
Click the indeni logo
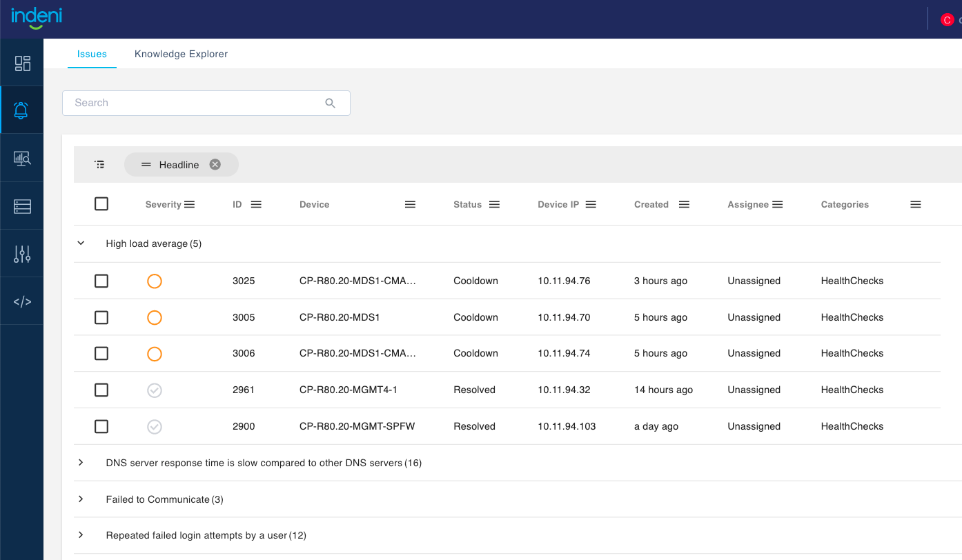(37, 17)
